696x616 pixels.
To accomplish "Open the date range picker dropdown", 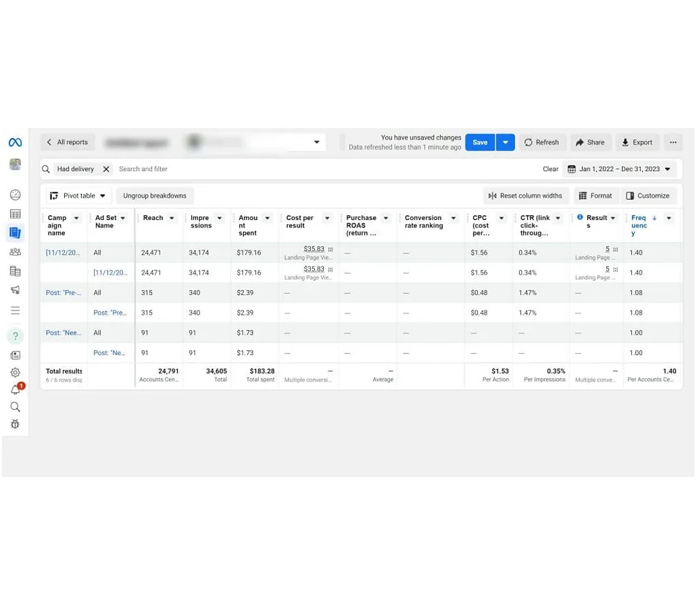I will (x=619, y=169).
